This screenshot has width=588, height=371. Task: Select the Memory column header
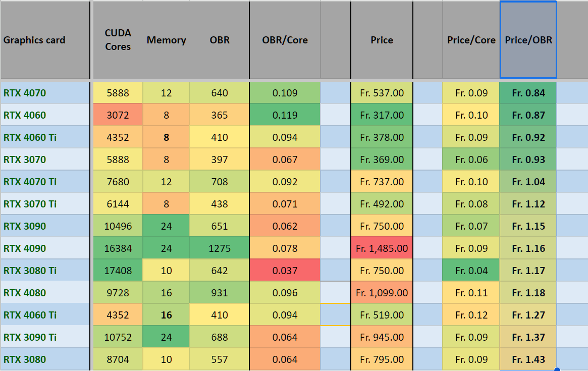166,40
